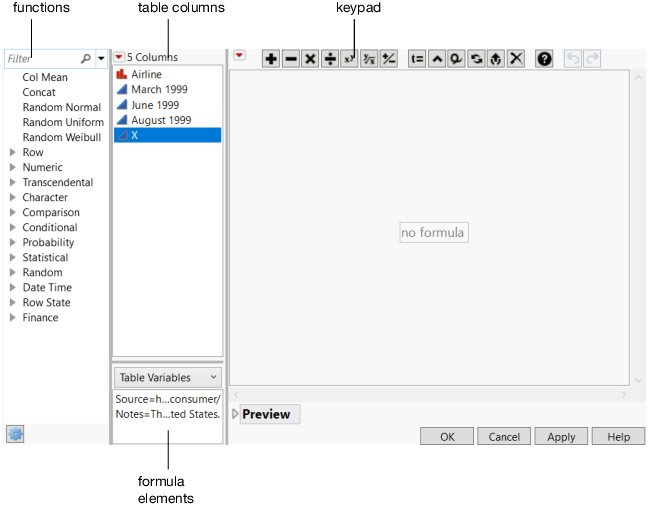Viewport: 648px width, 513px height.
Task: Click the blue gear settings icon
Action: click(15, 434)
